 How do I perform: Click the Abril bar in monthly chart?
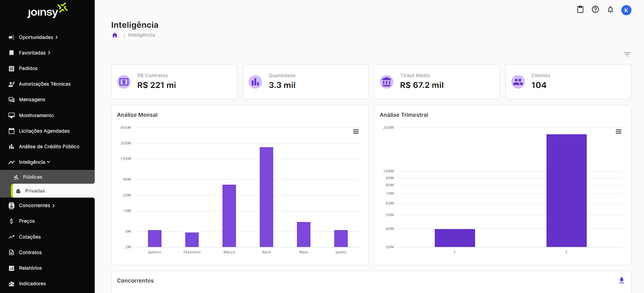[x=266, y=197]
